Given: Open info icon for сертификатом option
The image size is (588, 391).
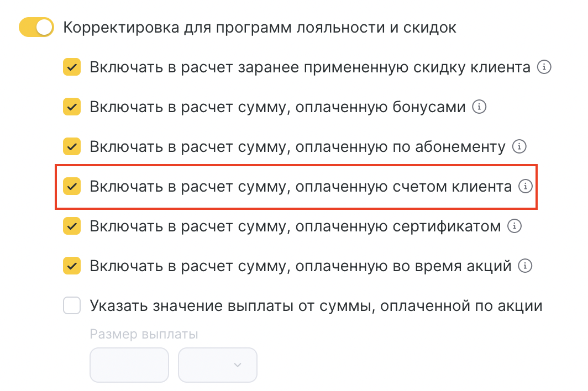Looking at the screenshot, I should click(x=514, y=226).
